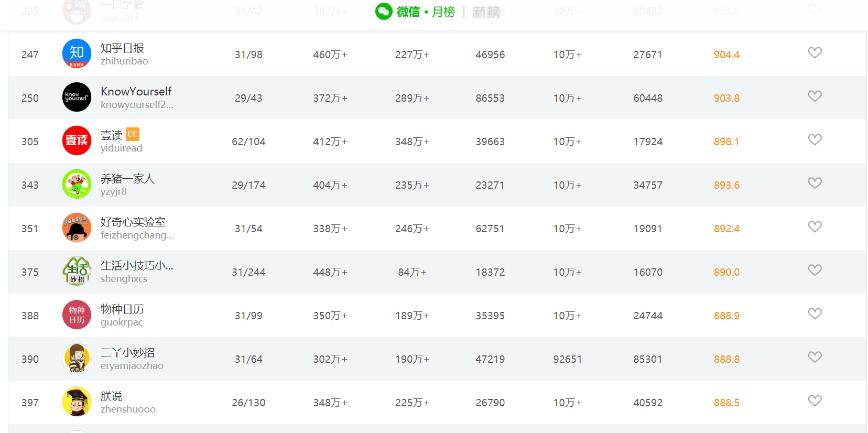Open the KnowYourself black logo avatar

(x=77, y=97)
